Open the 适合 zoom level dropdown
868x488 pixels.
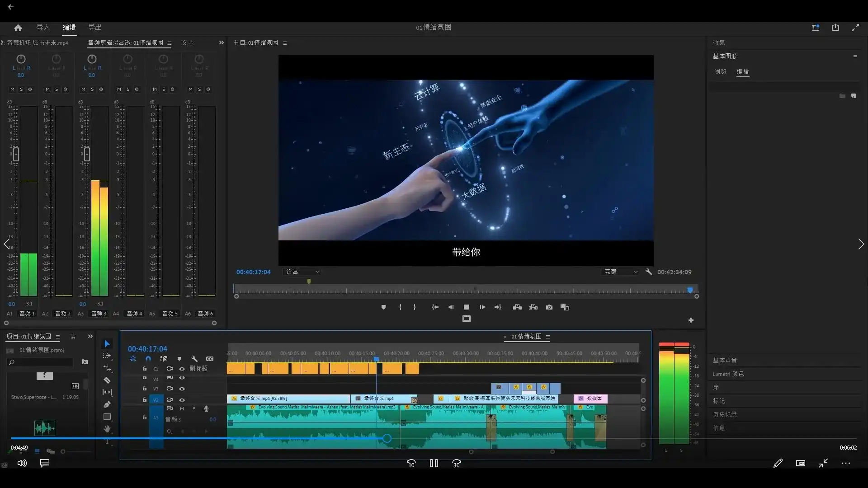[302, 272]
